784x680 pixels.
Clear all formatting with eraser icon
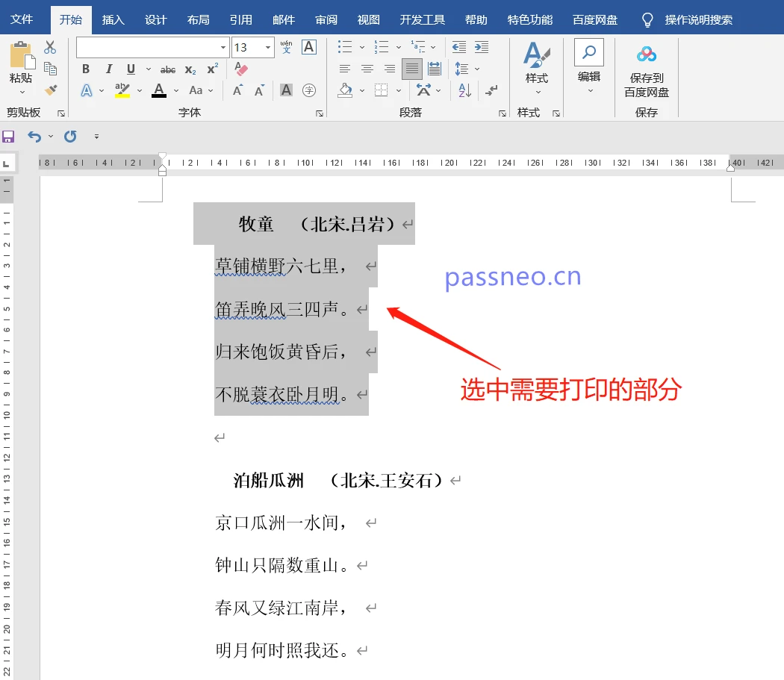(x=241, y=69)
